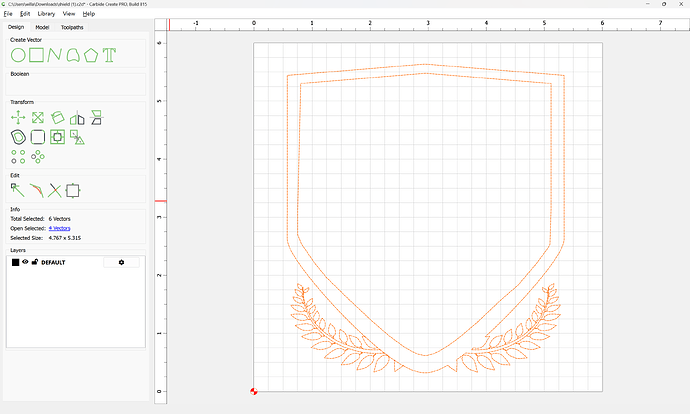Open the Library menu

pos(46,14)
